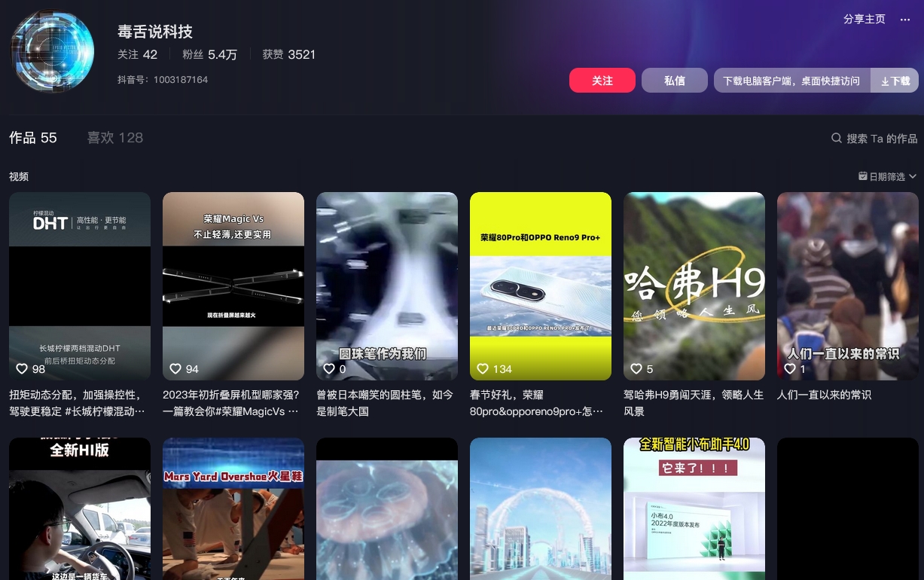The image size is (924, 580).
Task: Switch to the 作品 55 tab
Action: (33, 138)
